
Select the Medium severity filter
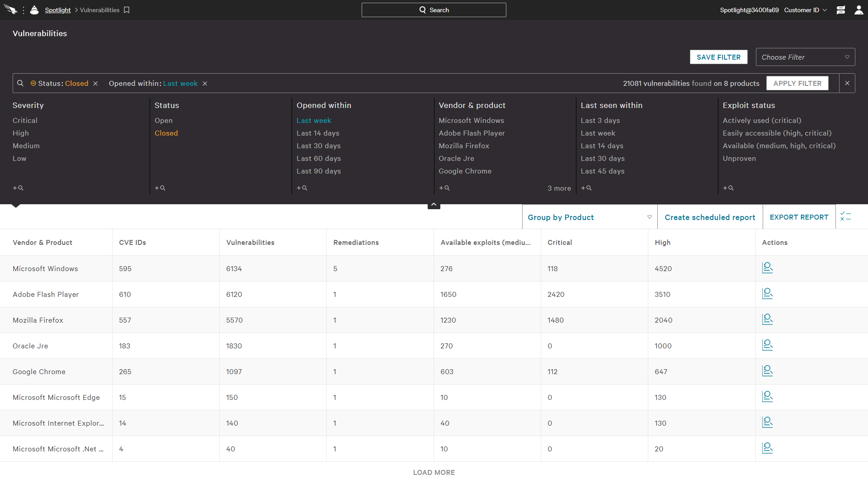pyautogui.click(x=26, y=146)
